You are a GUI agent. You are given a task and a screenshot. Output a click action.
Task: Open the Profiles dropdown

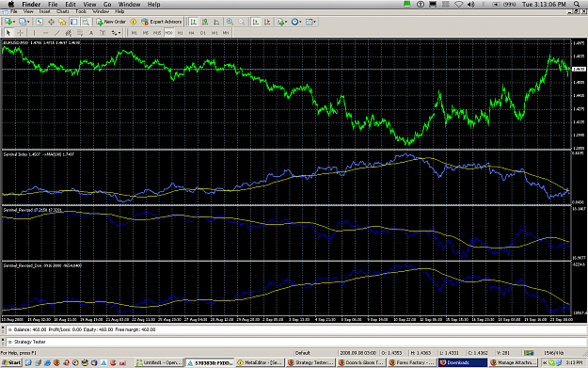point(24,22)
